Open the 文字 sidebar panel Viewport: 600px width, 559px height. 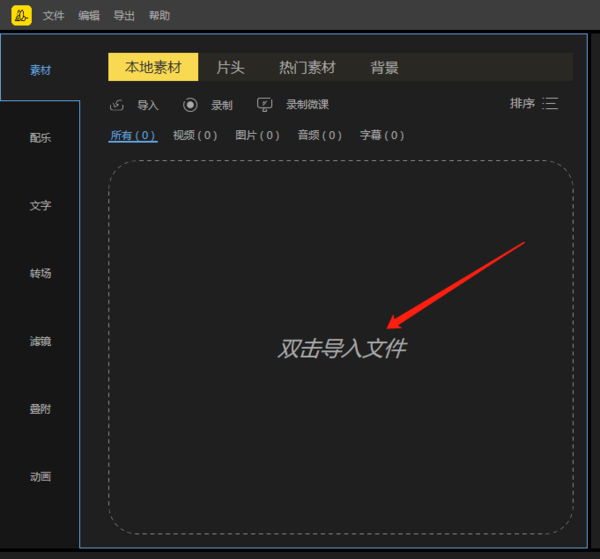coord(40,206)
